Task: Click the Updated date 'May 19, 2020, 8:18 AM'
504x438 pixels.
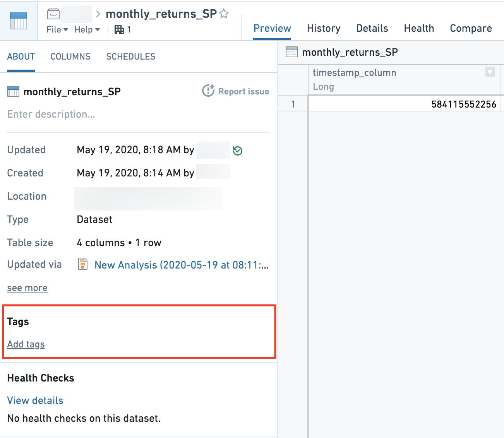Action: (129, 150)
